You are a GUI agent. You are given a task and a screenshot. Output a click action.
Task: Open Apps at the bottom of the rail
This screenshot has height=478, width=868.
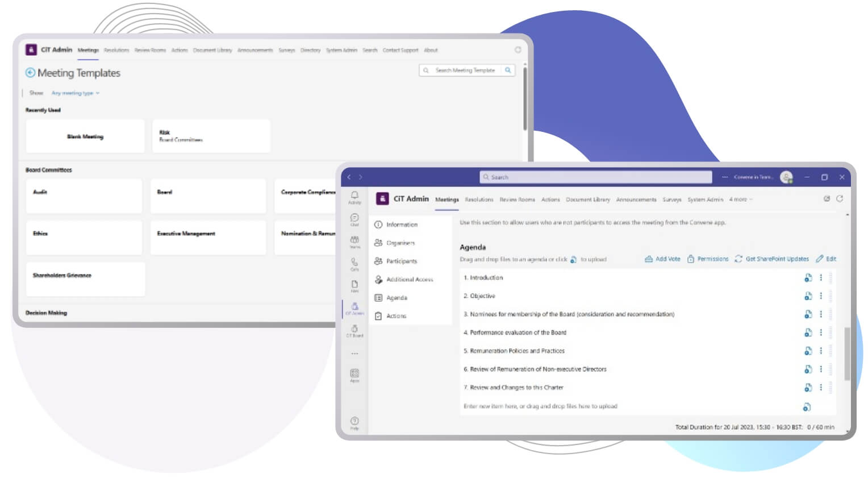point(354,373)
